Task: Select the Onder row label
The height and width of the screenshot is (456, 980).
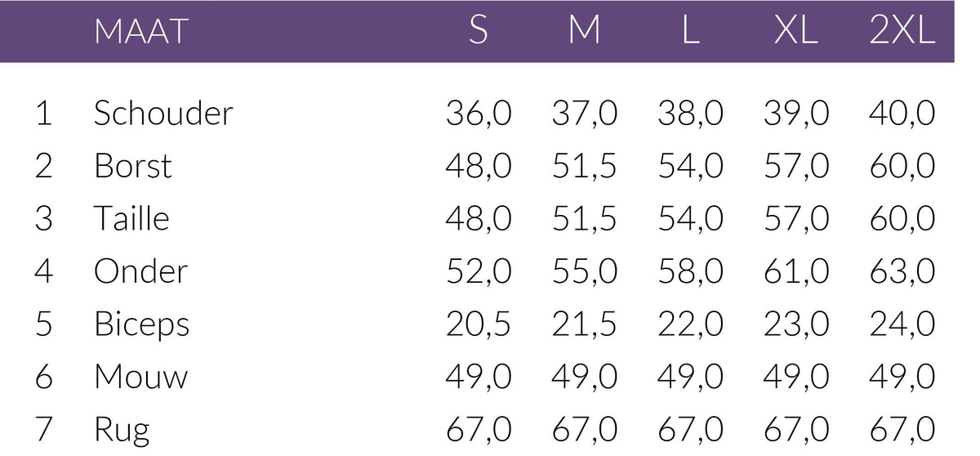Action: click(x=140, y=271)
